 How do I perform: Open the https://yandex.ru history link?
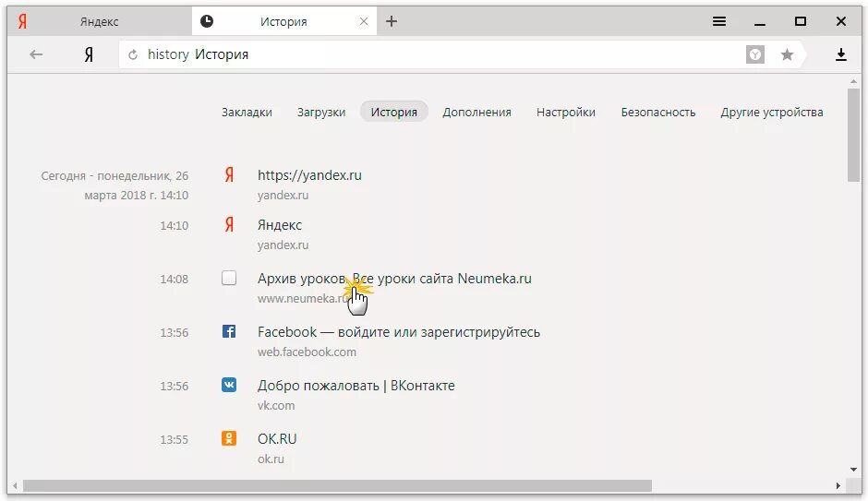point(309,175)
